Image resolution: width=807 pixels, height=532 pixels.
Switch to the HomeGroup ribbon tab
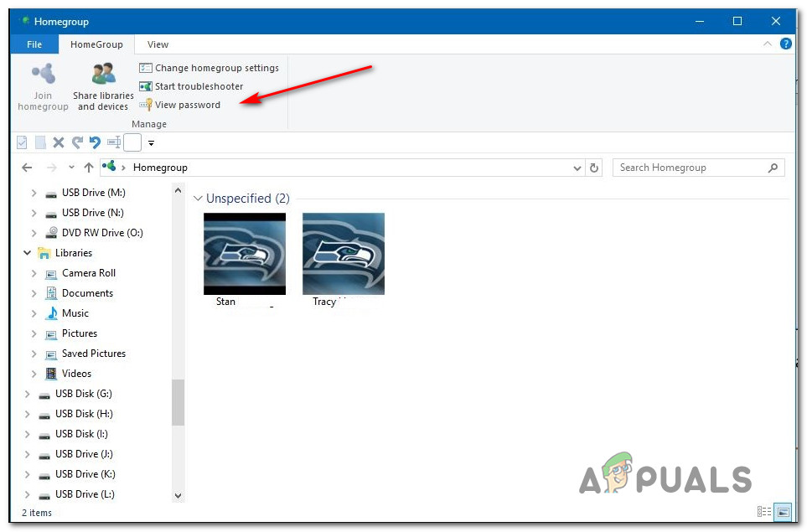point(96,44)
